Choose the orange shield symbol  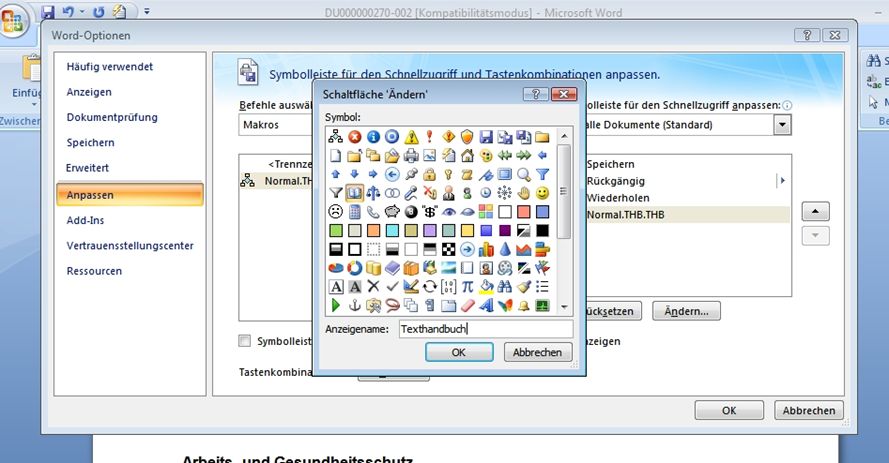point(467,137)
